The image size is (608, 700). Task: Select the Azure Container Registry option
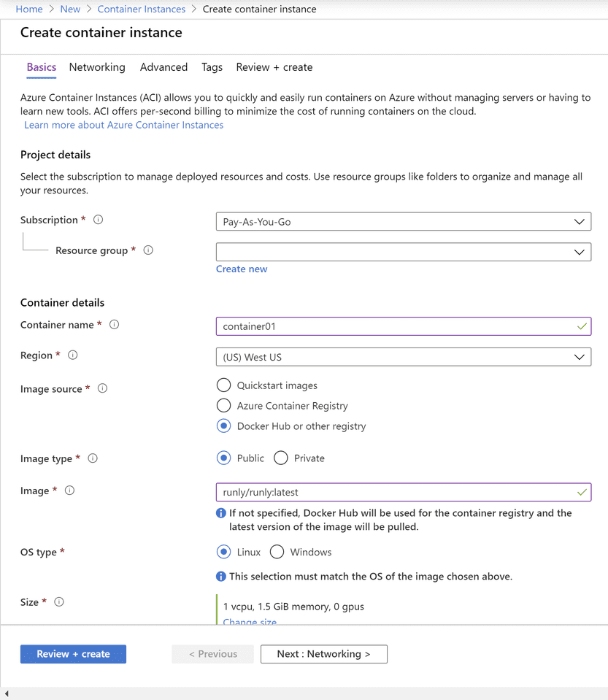223,405
